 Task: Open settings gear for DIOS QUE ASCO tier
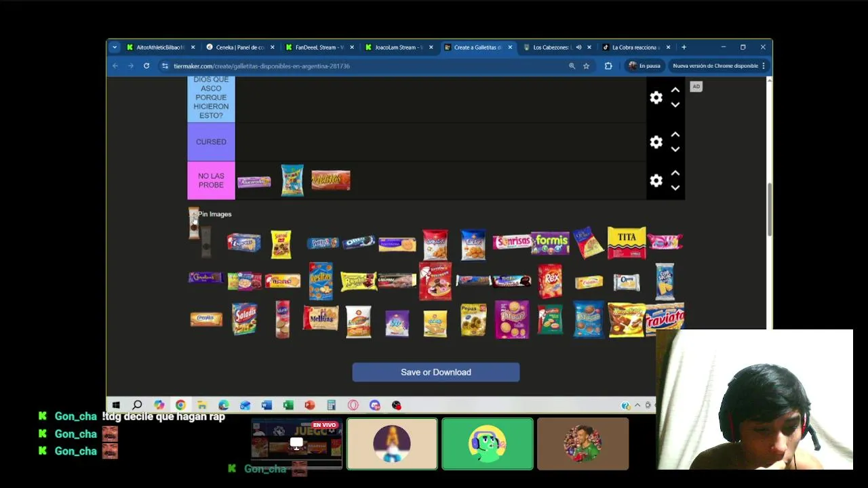coord(656,98)
